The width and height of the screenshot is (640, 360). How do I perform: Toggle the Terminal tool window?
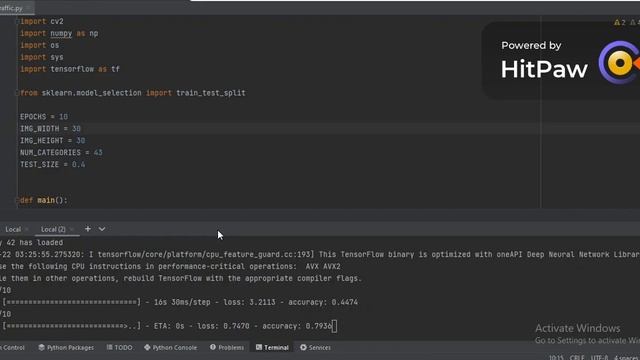(272, 348)
